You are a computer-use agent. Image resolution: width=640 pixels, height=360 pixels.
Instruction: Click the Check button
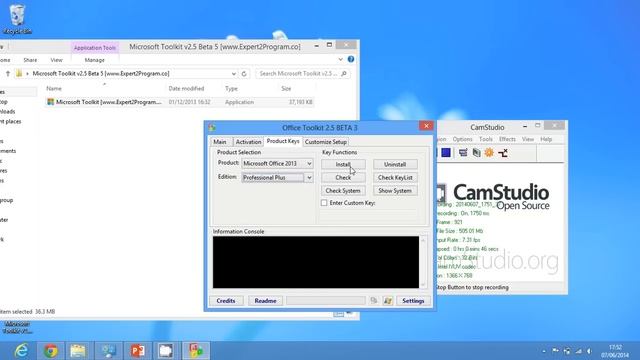[343, 178]
